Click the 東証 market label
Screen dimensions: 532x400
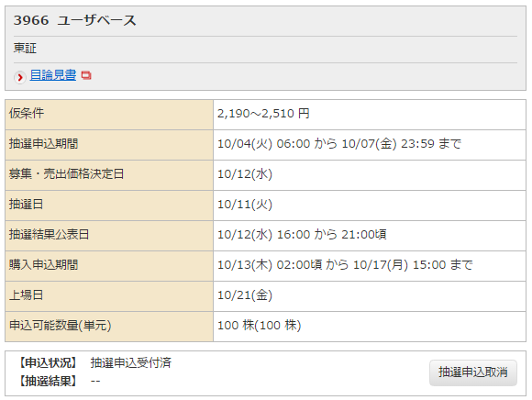point(25,49)
